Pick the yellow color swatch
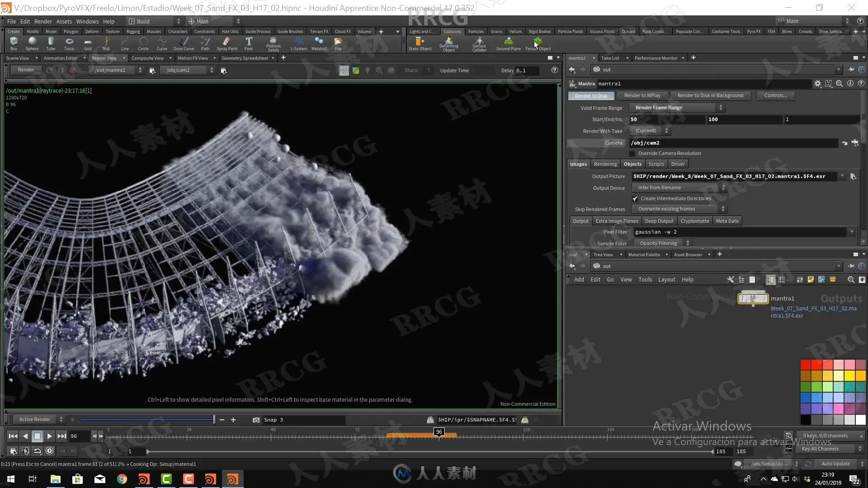Viewport: 868px width, 488px height. pos(849,376)
